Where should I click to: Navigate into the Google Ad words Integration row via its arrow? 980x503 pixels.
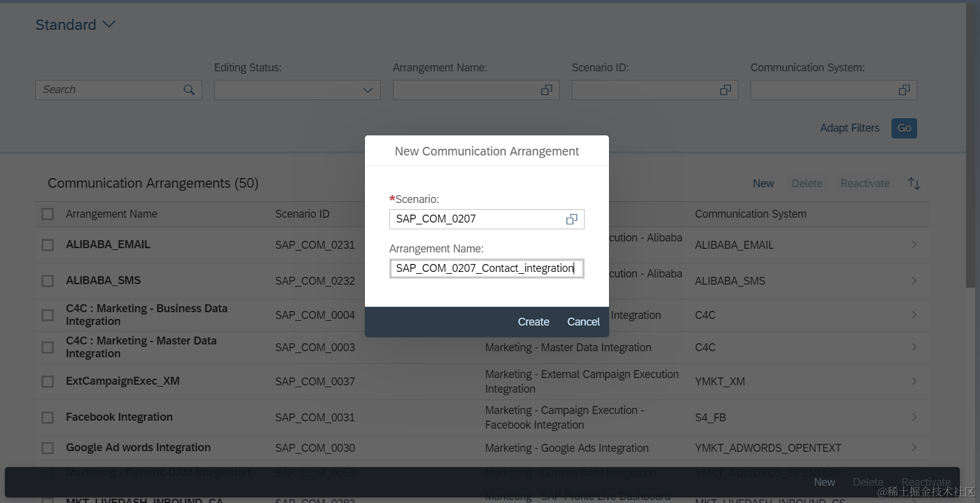tap(914, 448)
